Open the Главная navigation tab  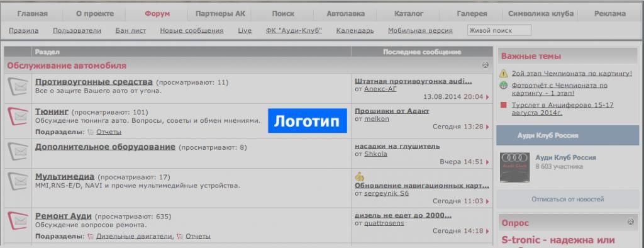point(33,14)
